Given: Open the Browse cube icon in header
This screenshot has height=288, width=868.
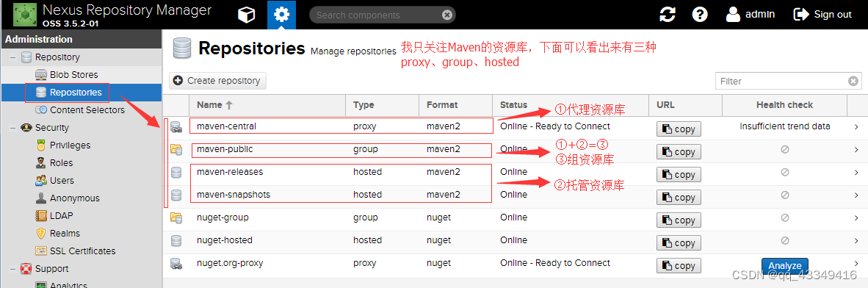Looking at the screenshot, I should click(x=246, y=15).
